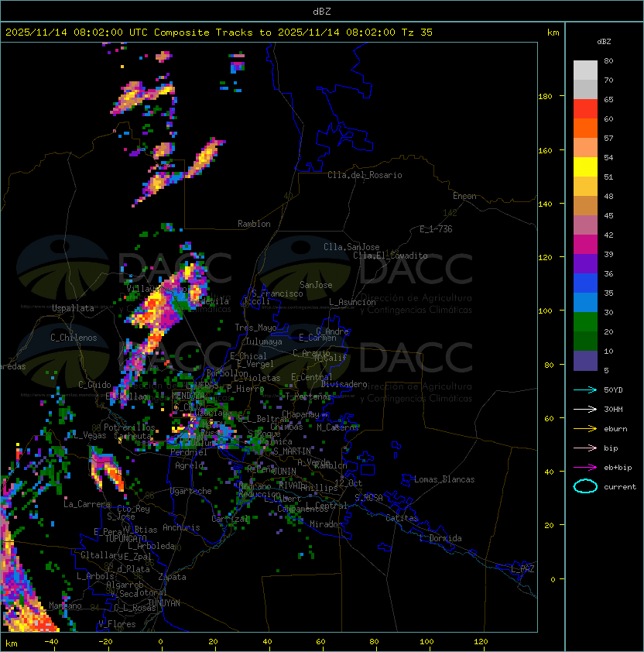644x652 pixels.
Task: Click the yellow eburn arrow in legend
Action: point(585,428)
